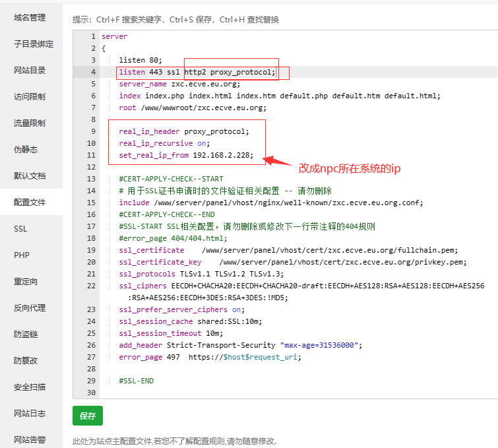Open 网站目录 settings

[x=30, y=70]
